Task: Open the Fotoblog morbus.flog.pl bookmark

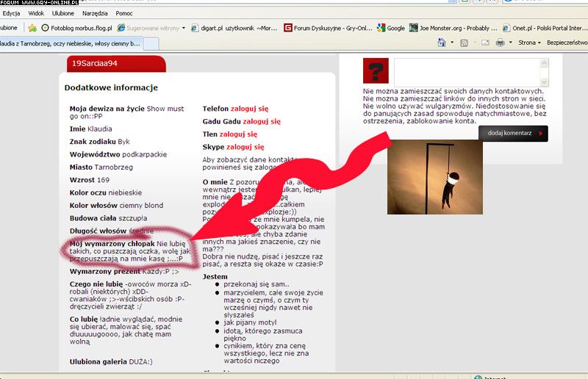Action: click(76, 28)
